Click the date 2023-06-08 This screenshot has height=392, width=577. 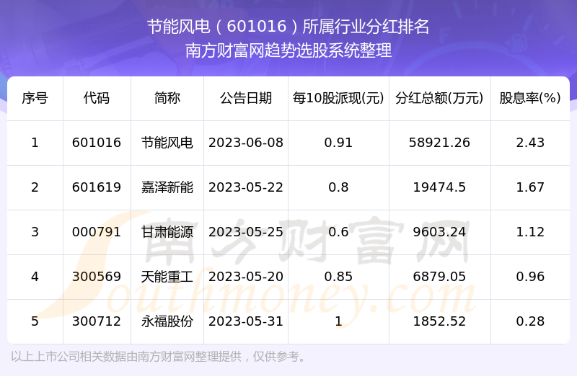click(246, 143)
